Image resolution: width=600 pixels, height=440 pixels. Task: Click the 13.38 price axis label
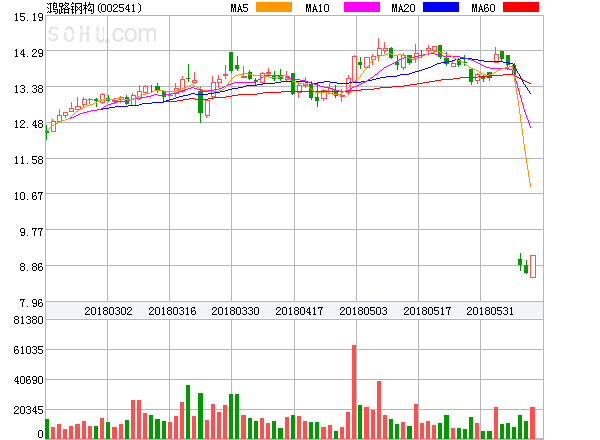tap(29, 89)
